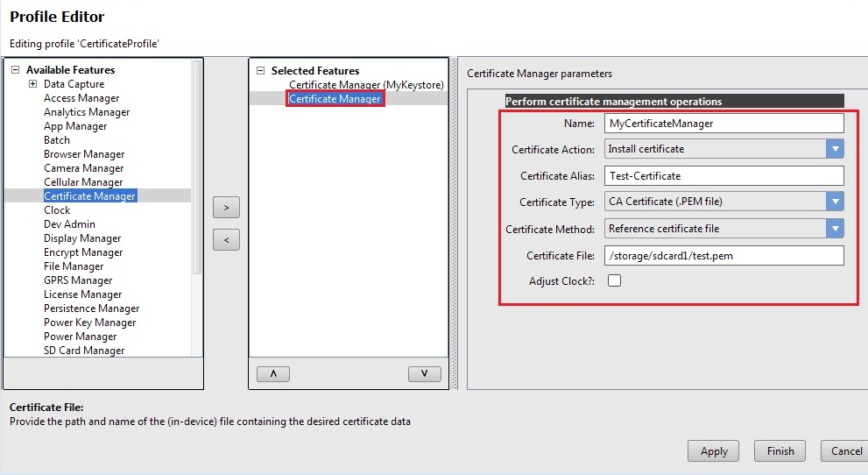Open the Certificate Action dropdown

835,149
